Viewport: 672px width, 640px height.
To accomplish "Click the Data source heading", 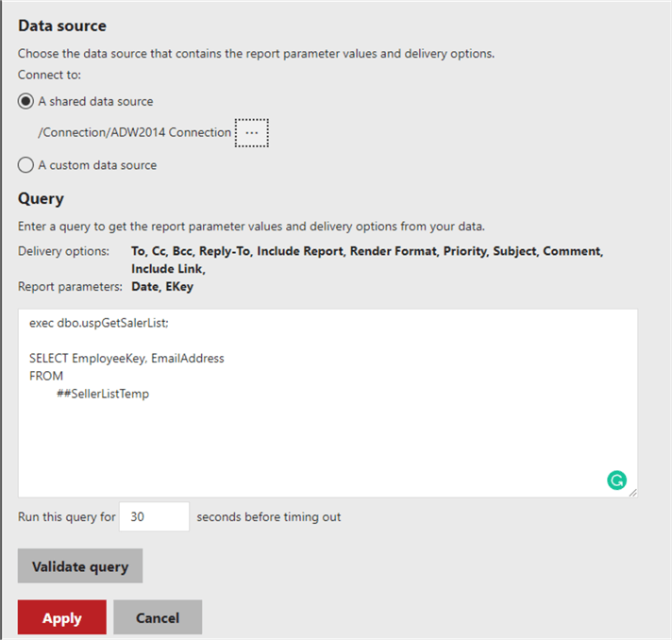I will 62,26.
